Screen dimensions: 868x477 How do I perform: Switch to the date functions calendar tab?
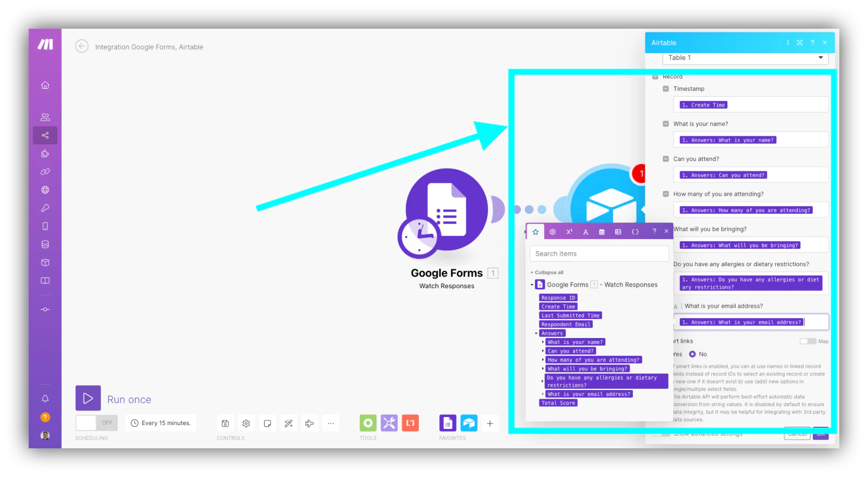click(x=602, y=232)
